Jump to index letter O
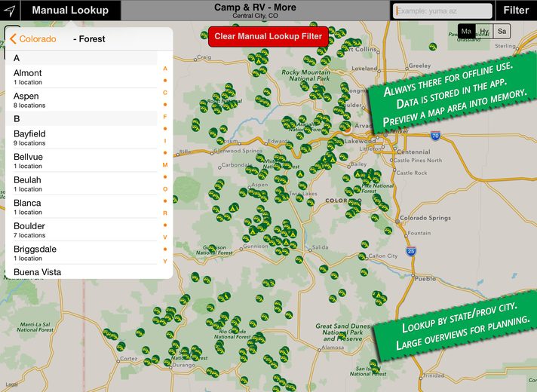Image resolution: width=537 pixels, height=392 pixels. coord(165,189)
